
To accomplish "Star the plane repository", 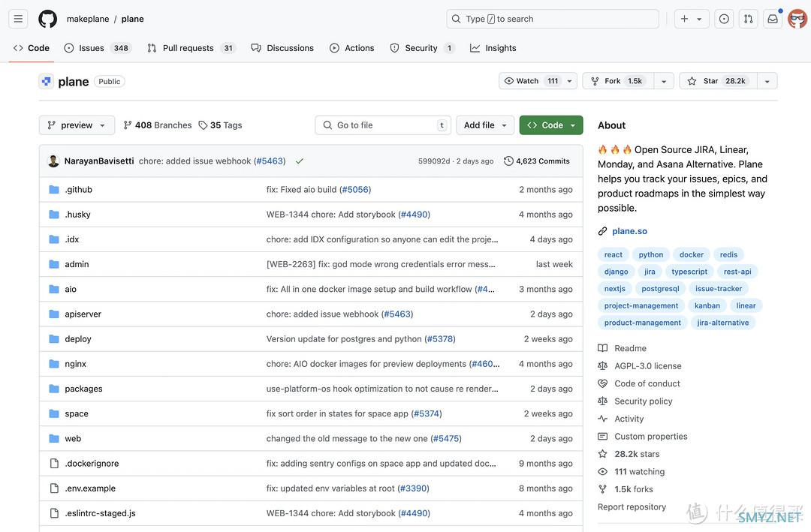I will point(718,80).
